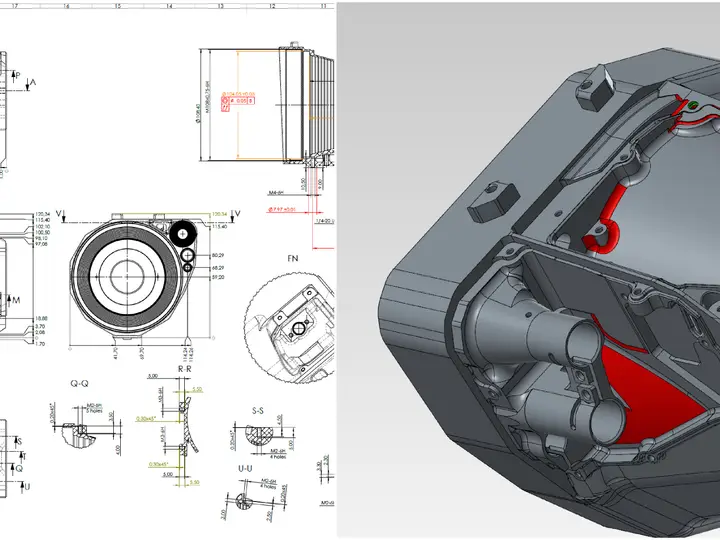This screenshot has width=720, height=540.
Task: Click the lower green '0.30x45°' chamfer dimension
Action: 158,465
